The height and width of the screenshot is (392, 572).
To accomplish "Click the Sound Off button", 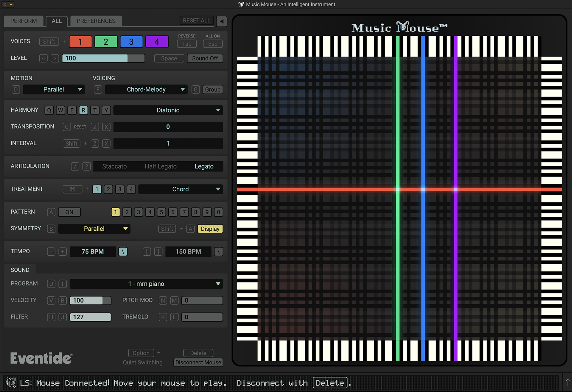I will 205,58.
